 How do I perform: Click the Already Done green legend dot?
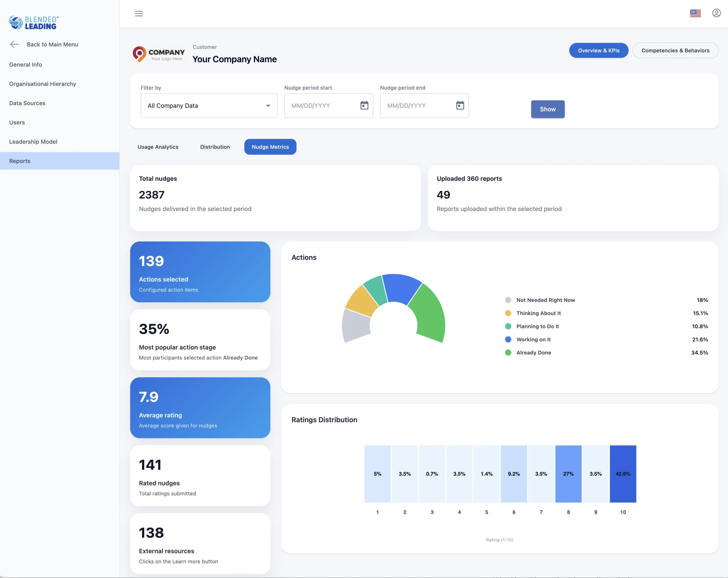point(508,353)
